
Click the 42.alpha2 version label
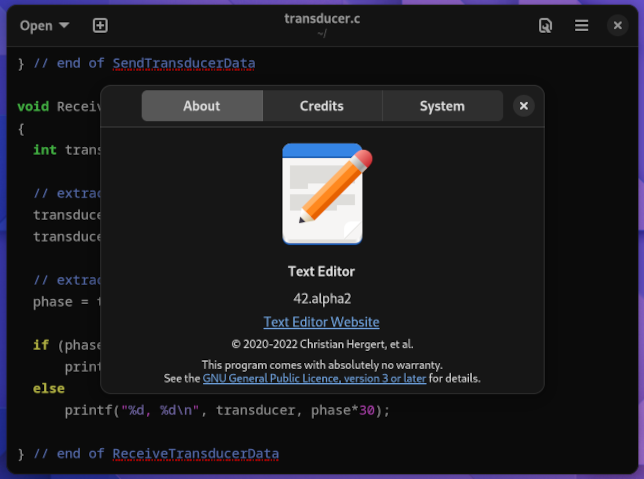coord(322,299)
